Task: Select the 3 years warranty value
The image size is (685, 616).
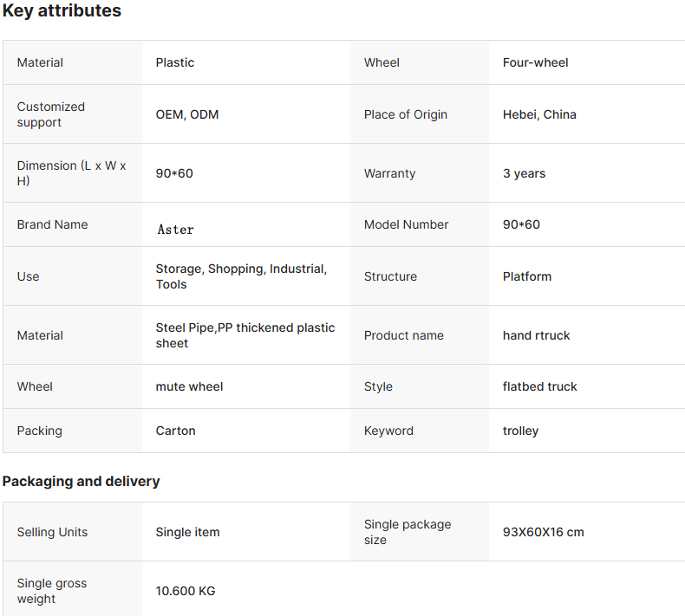Action: tap(524, 173)
